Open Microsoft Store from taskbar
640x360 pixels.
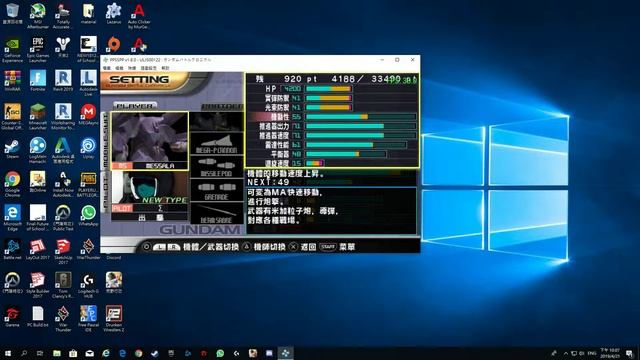pyautogui.click(x=73, y=353)
